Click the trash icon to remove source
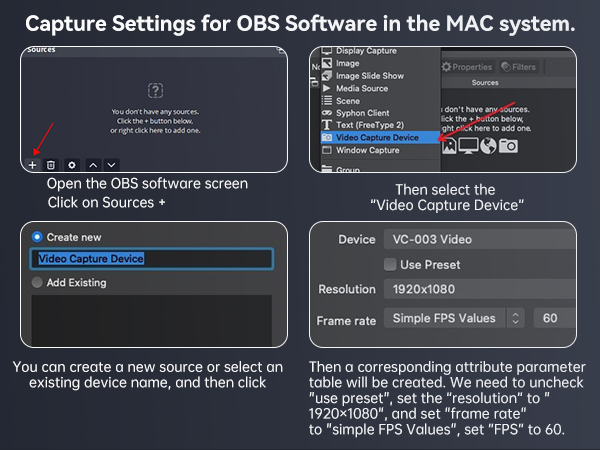 51,164
